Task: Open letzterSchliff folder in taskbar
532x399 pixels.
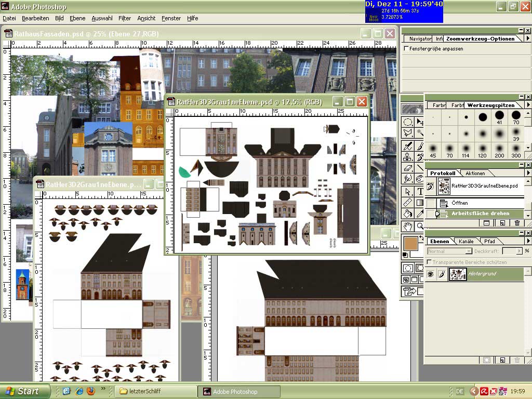Action: (x=155, y=391)
